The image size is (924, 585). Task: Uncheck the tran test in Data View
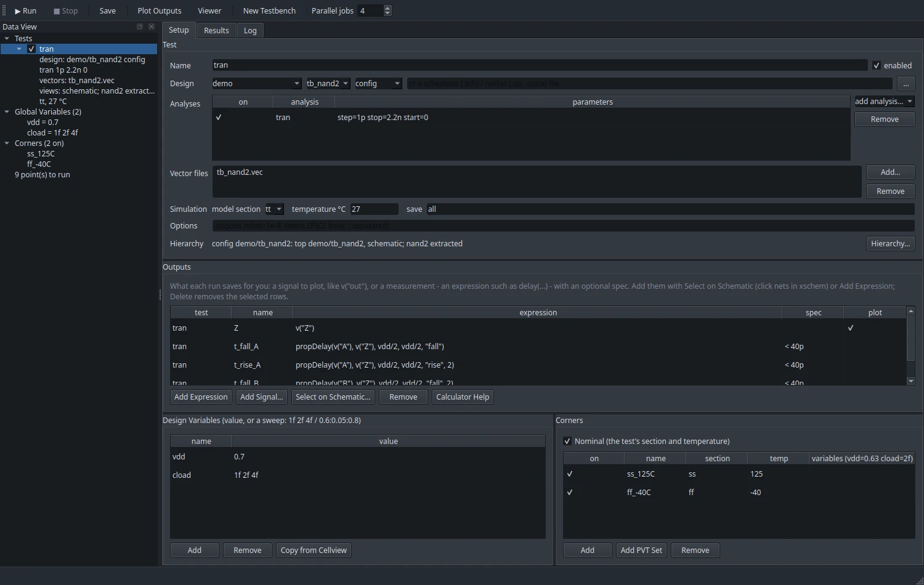point(31,49)
